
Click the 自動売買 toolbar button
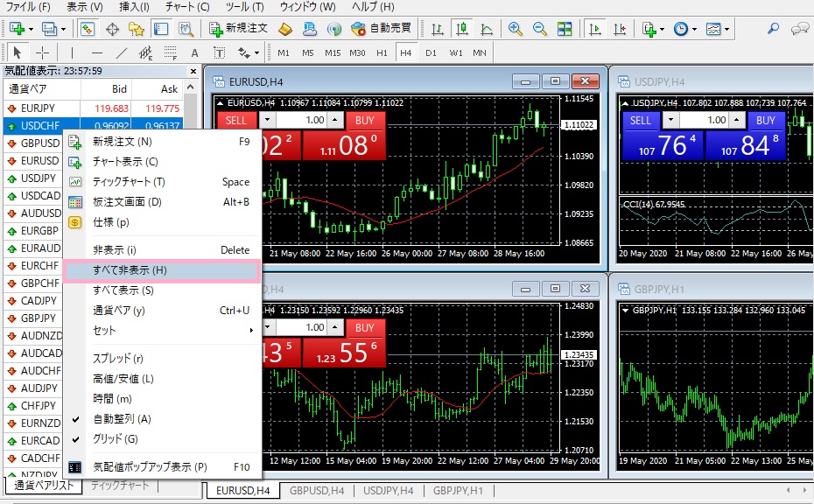click(381, 29)
